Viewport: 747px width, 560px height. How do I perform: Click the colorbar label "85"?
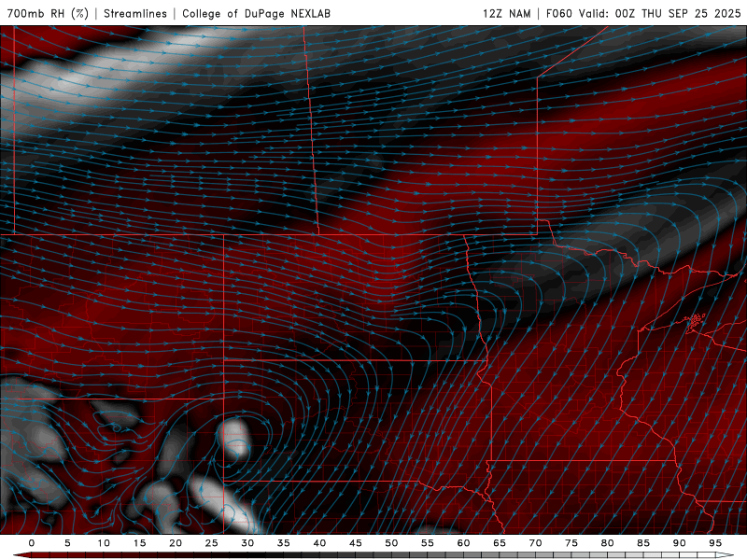(x=643, y=543)
